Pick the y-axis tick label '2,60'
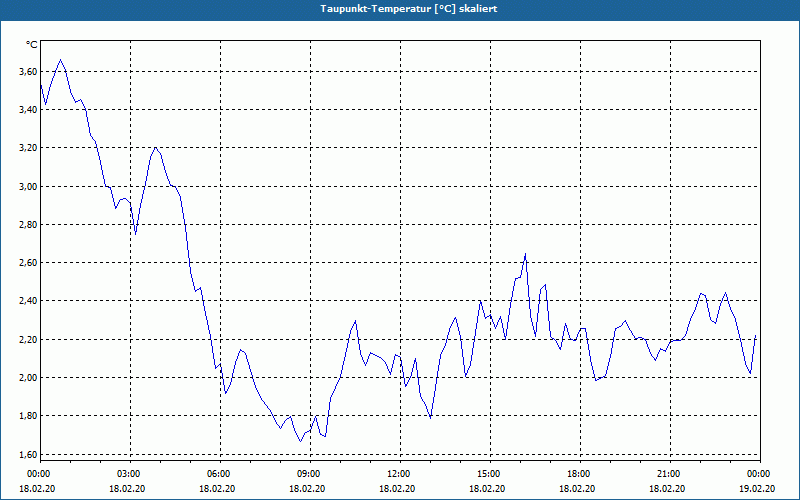Viewport: 800px width, 500px height. click(28, 263)
